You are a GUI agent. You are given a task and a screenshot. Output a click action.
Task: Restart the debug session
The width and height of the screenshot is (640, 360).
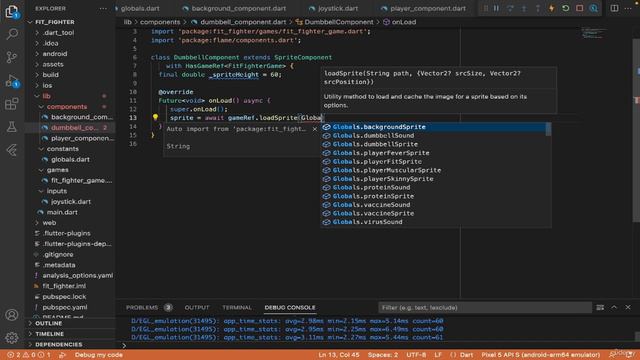point(566,8)
